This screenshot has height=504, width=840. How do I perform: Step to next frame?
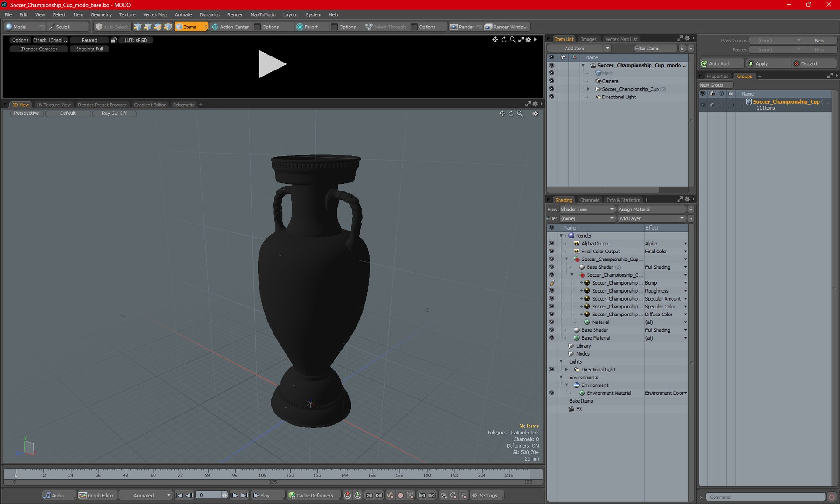tap(234, 495)
